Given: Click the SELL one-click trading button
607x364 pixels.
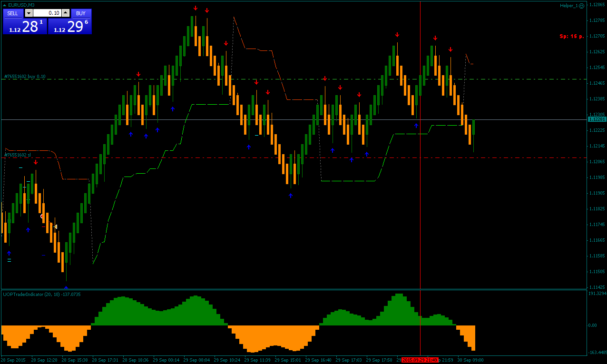Looking at the screenshot, I should pyautogui.click(x=13, y=13).
